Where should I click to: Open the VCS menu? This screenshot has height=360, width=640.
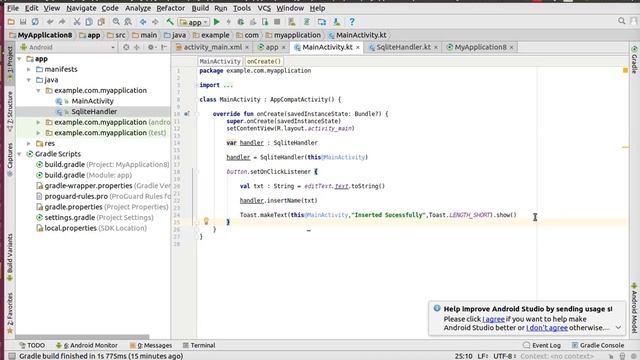pos(264,8)
